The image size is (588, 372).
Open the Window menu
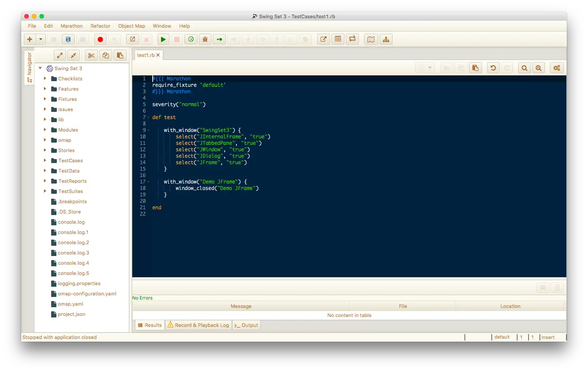[162, 26]
